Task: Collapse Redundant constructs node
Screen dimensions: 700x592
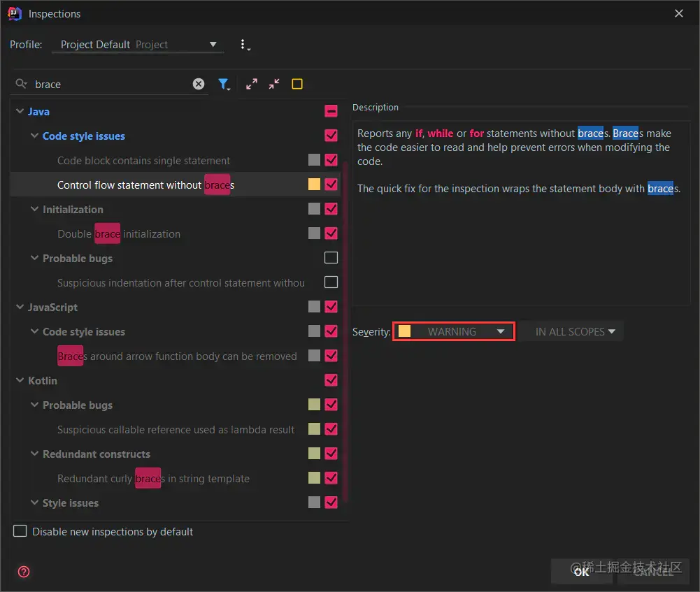Action: 34,453
